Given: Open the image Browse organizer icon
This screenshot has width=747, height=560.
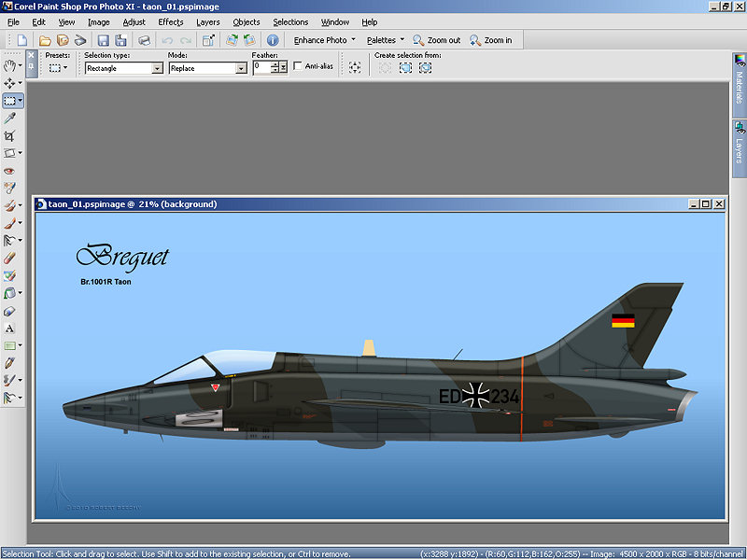Looking at the screenshot, I should 63,40.
